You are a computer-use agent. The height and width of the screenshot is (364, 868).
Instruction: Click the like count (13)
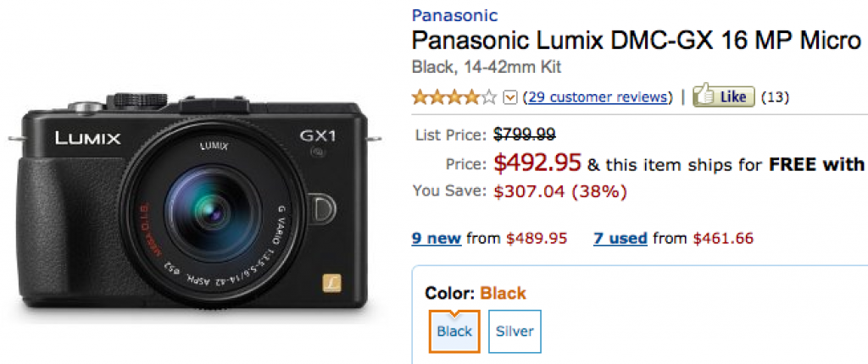pyautogui.click(x=775, y=97)
